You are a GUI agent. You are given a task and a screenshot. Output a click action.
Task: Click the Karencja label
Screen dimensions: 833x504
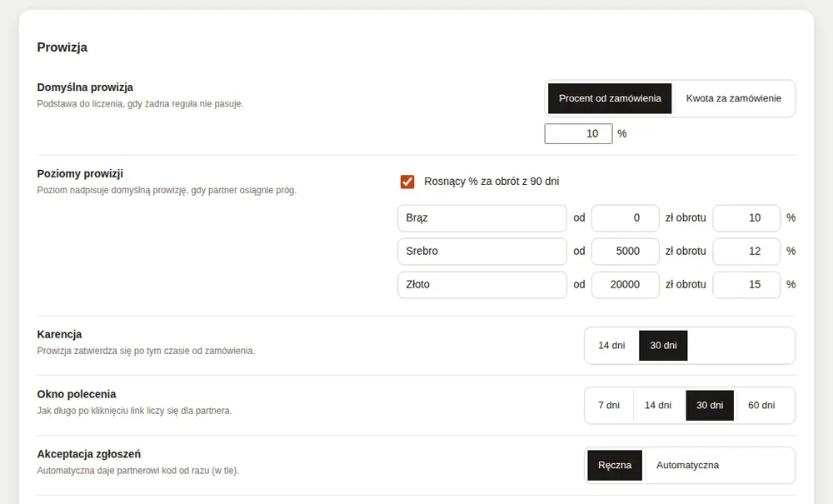click(59, 335)
